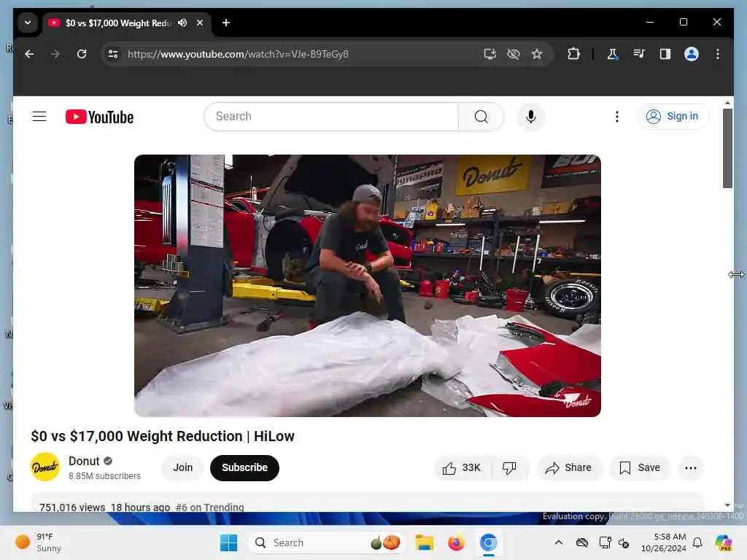This screenshot has height=560, width=747.
Task: Click the magnifier search button on YouTube
Action: [x=481, y=117]
